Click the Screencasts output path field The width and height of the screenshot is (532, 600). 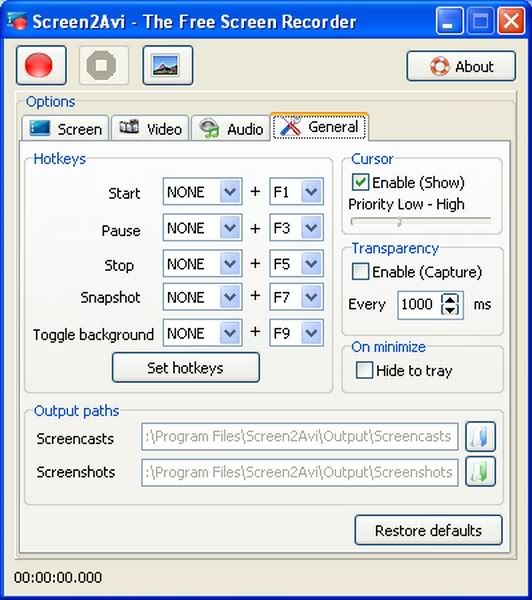300,437
